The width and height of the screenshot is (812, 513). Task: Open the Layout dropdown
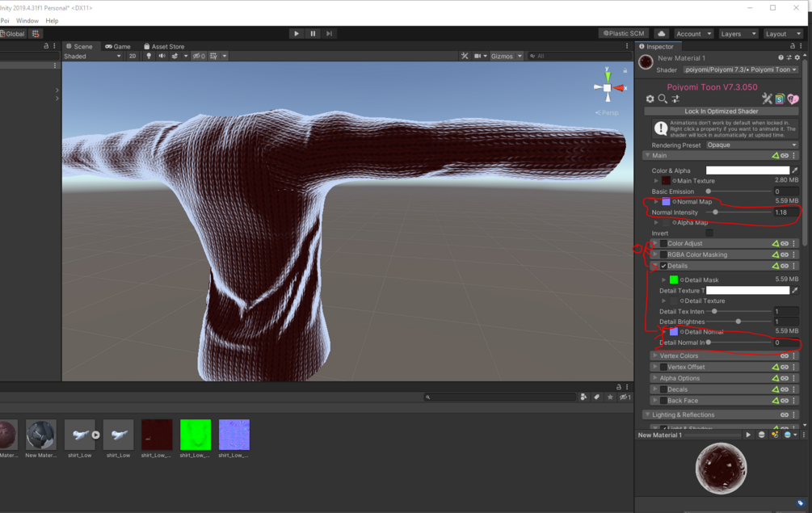click(783, 34)
